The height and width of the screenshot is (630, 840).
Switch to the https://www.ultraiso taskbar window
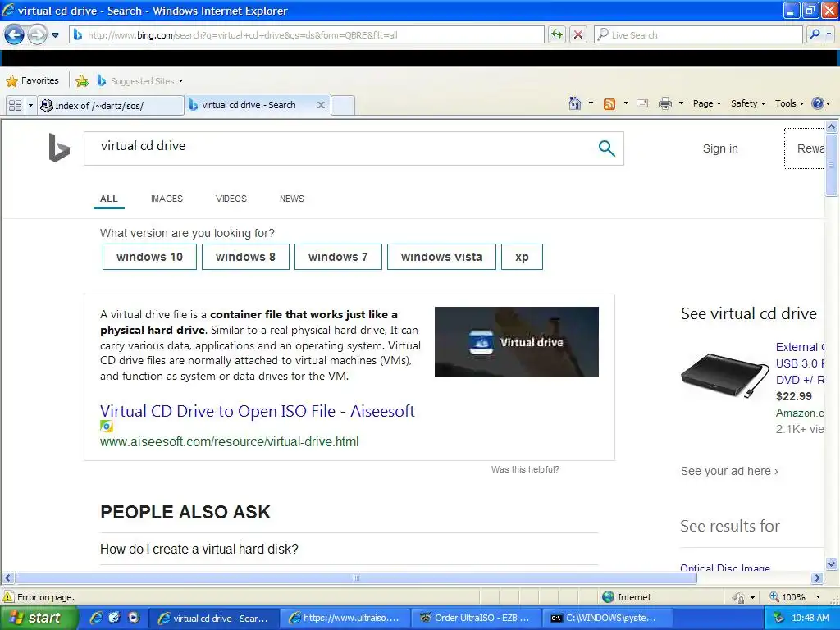[x=345, y=618]
